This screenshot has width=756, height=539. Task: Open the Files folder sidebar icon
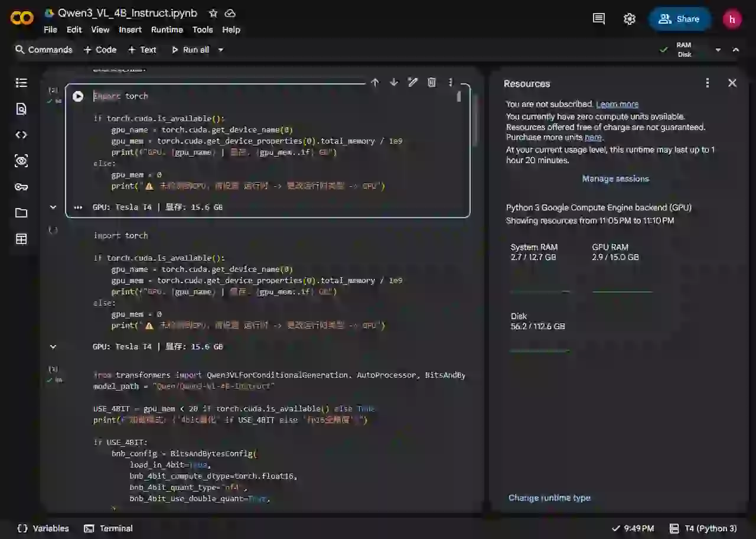pos(21,213)
